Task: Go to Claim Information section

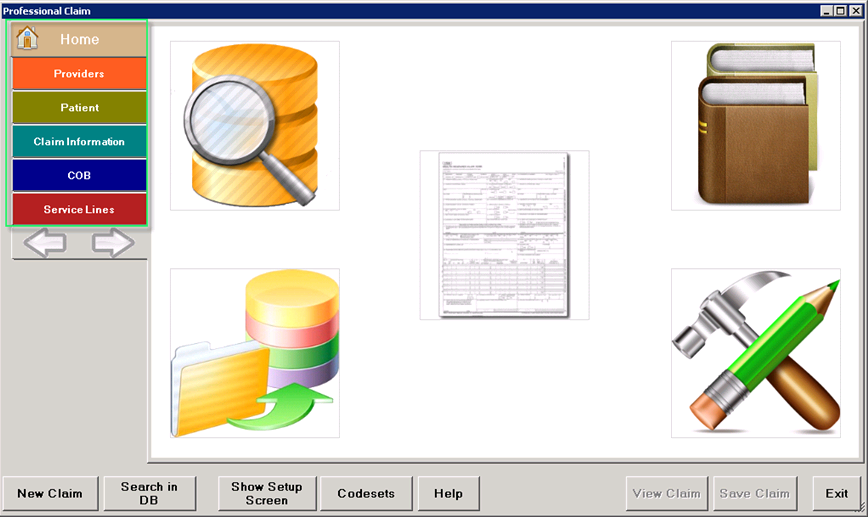Action: (79, 142)
